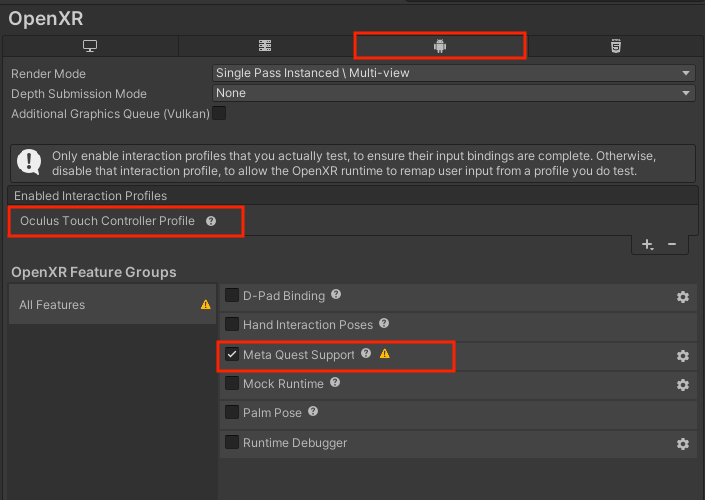Open Mock Runtime settings gear
Image resolution: width=705 pixels, height=500 pixels.
[683, 385]
